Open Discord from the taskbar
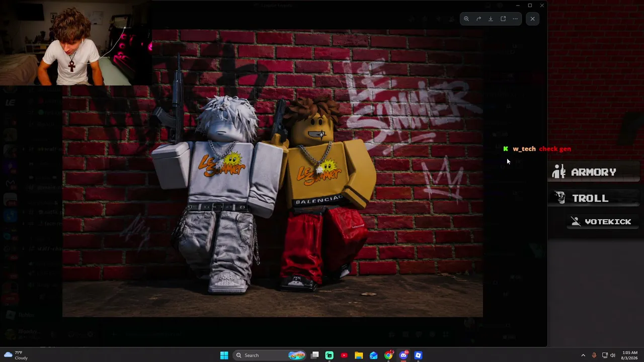Image resolution: width=644 pixels, height=362 pixels. 403,355
